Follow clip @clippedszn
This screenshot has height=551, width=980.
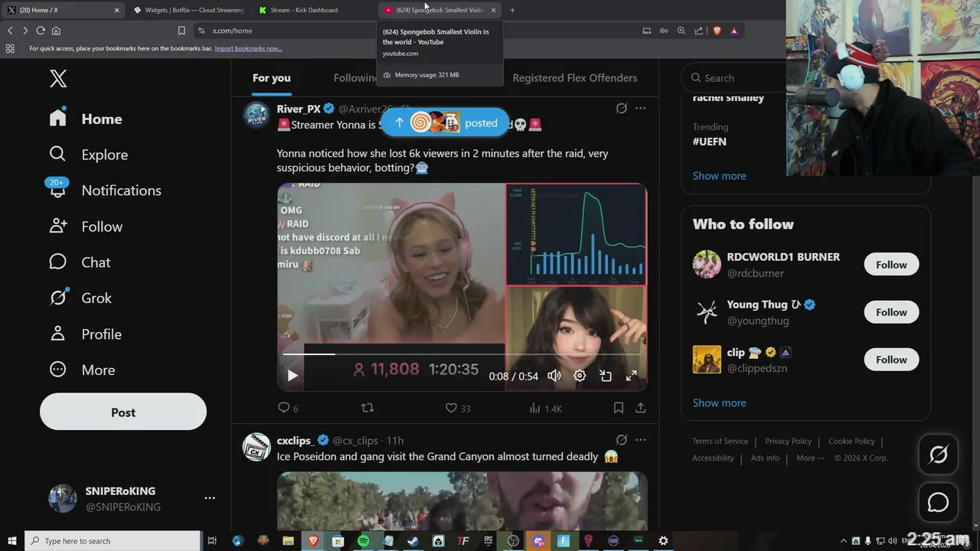click(x=891, y=360)
